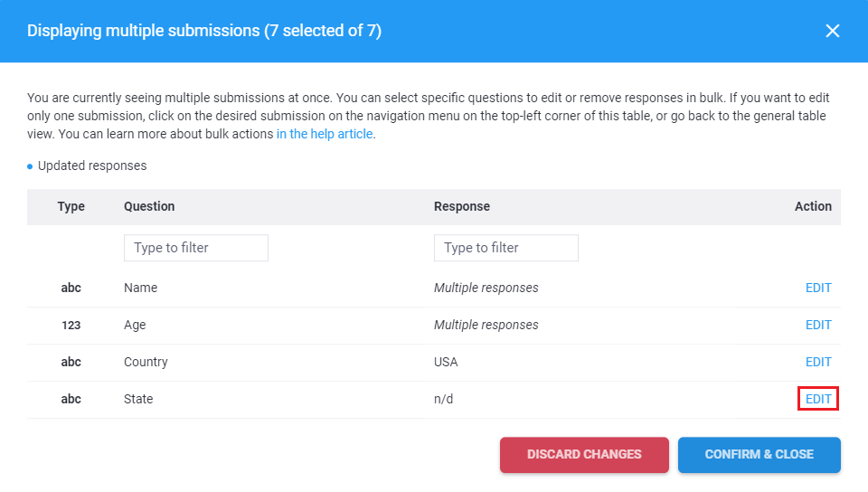868x492 pixels.
Task: Close the multiple submissions dialog
Action: click(x=833, y=31)
